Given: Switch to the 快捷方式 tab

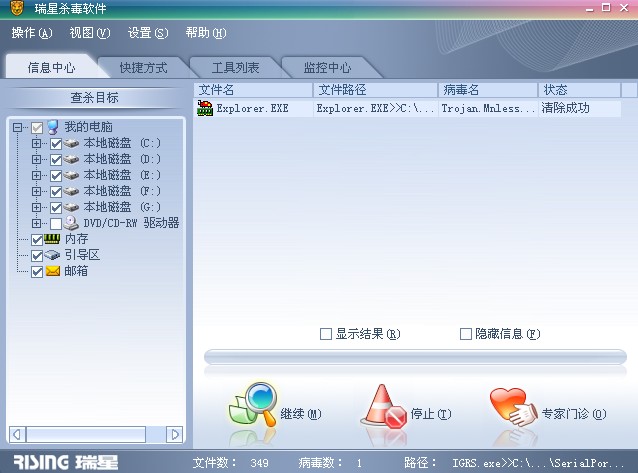Looking at the screenshot, I should 143,68.
